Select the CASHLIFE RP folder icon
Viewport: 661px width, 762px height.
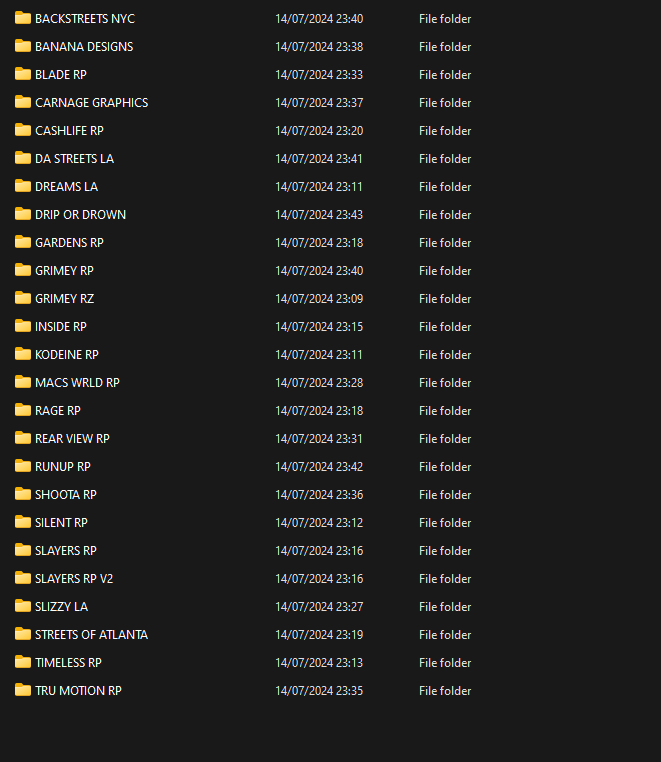(23, 130)
